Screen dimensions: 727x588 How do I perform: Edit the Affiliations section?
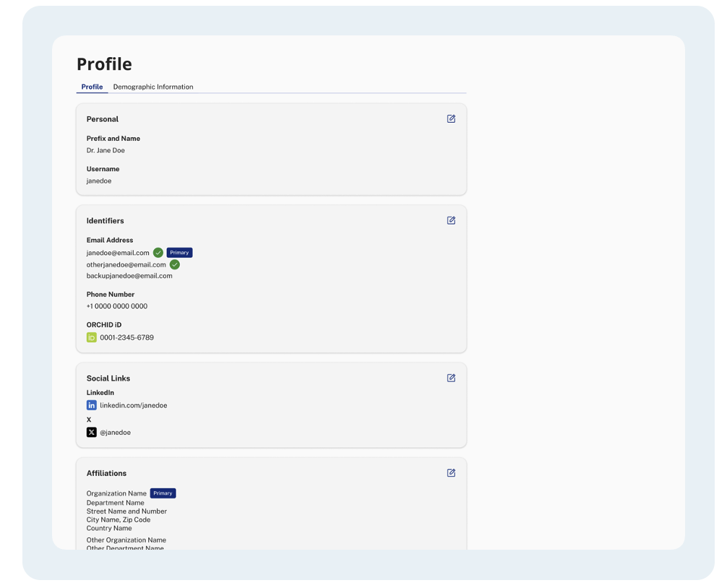pos(451,473)
